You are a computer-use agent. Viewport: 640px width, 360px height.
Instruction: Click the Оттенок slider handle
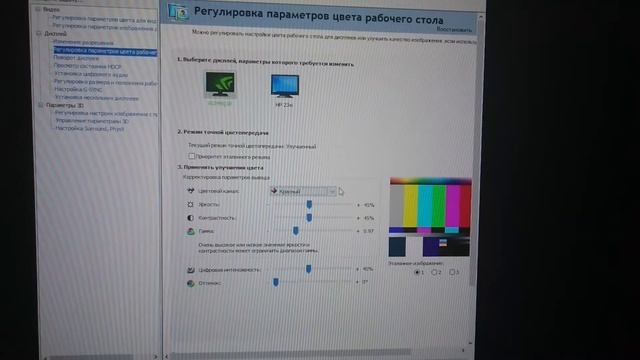(x=276, y=282)
